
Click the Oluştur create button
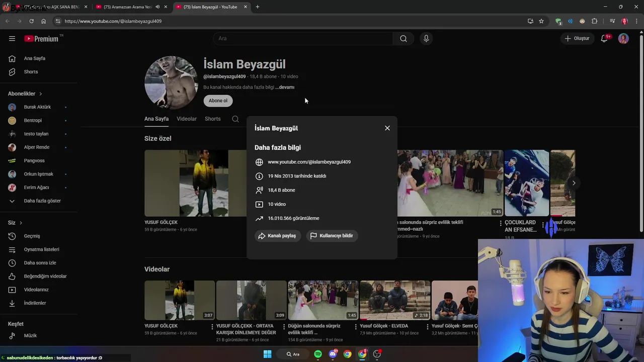[577, 38]
